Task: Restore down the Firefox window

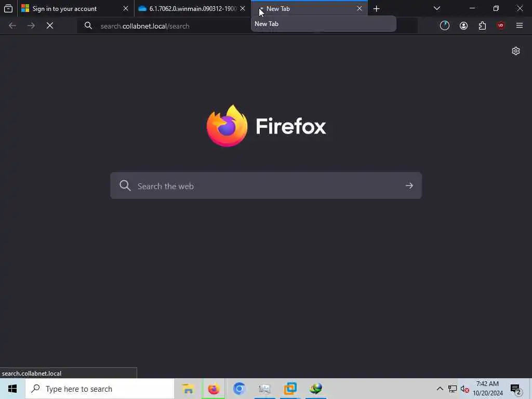Action: click(x=496, y=8)
